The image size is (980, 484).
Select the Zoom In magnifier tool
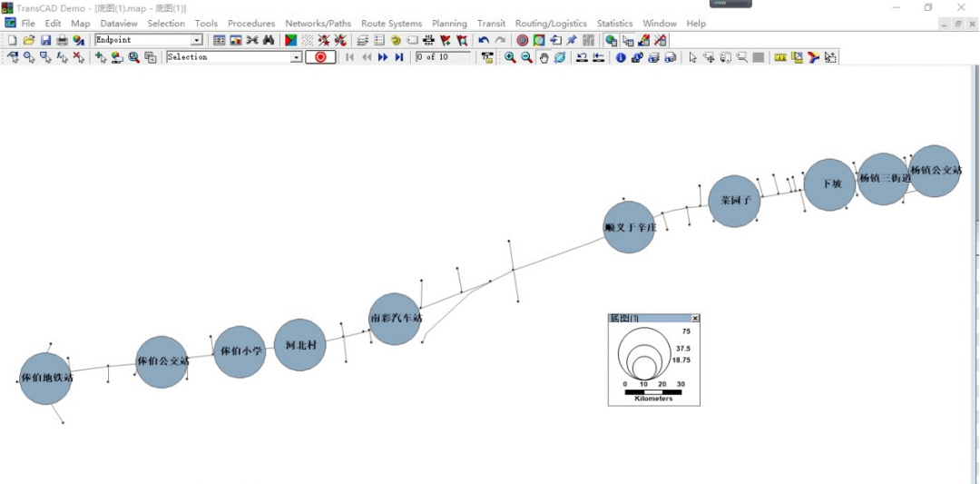click(510, 57)
